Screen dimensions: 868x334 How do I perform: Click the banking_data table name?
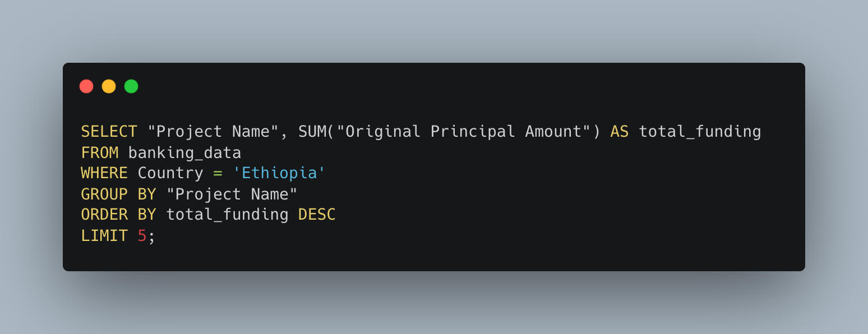coord(184,152)
